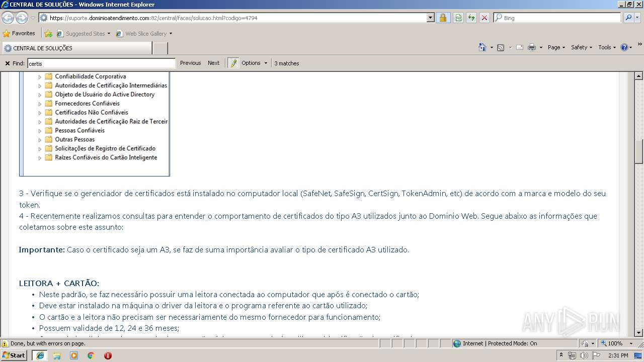Click the Print icon

pyautogui.click(x=532, y=47)
